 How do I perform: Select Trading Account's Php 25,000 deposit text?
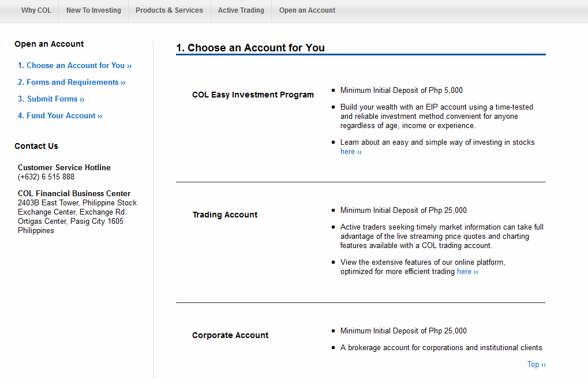pyautogui.click(x=403, y=211)
